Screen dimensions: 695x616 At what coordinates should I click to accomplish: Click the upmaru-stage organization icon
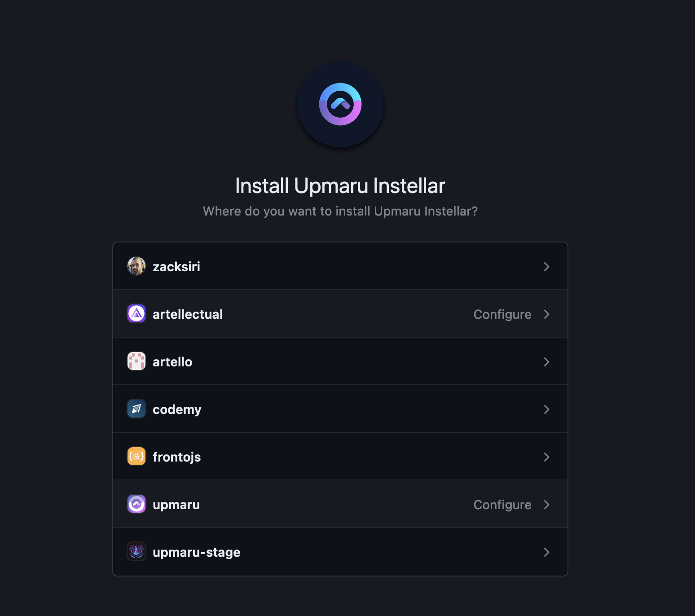pyautogui.click(x=136, y=551)
